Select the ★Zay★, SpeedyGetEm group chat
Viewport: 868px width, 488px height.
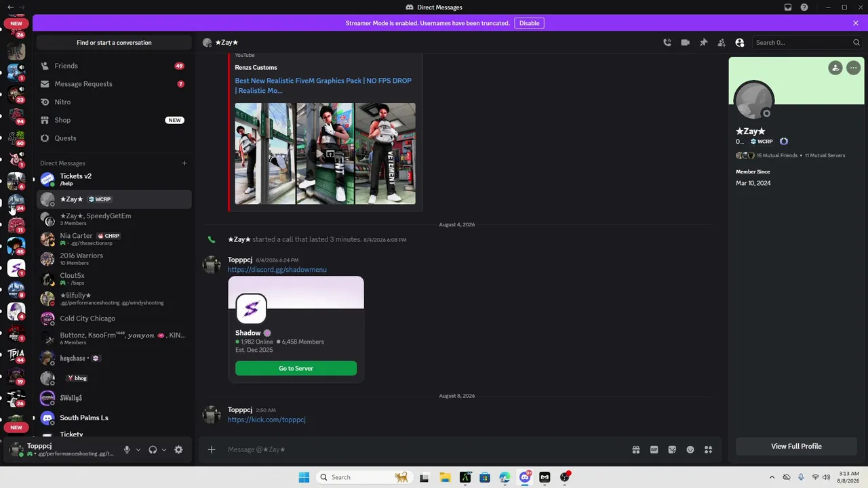pos(114,219)
